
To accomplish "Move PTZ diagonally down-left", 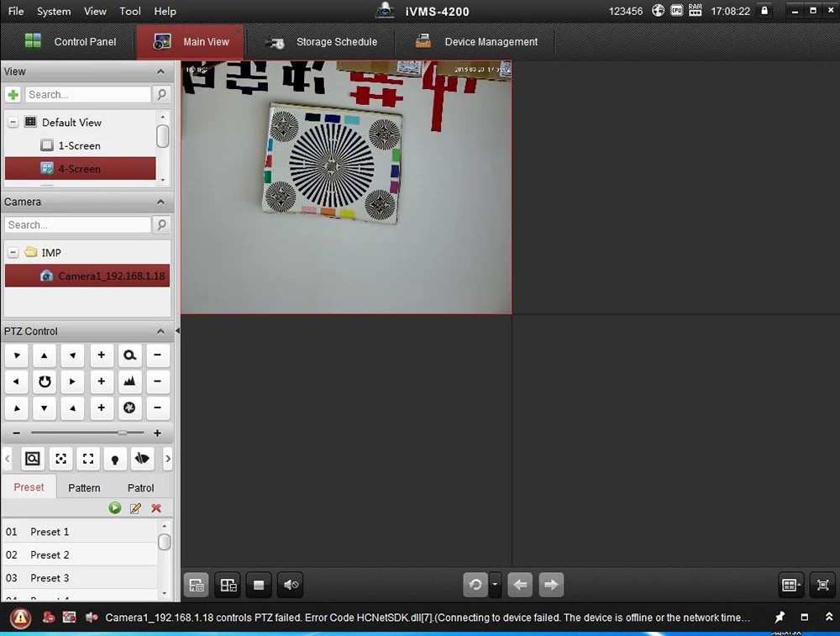I will 17,407.
